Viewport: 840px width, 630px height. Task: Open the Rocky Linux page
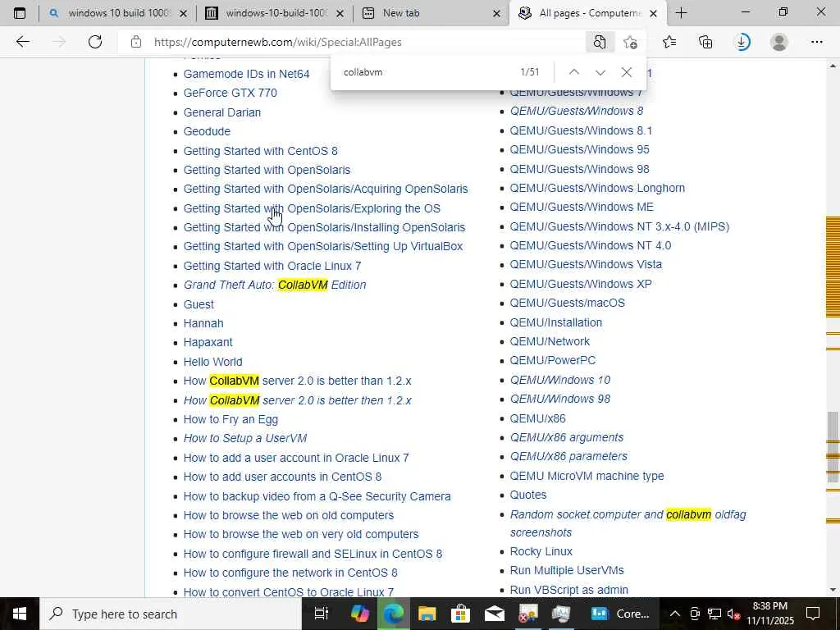tap(541, 551)
